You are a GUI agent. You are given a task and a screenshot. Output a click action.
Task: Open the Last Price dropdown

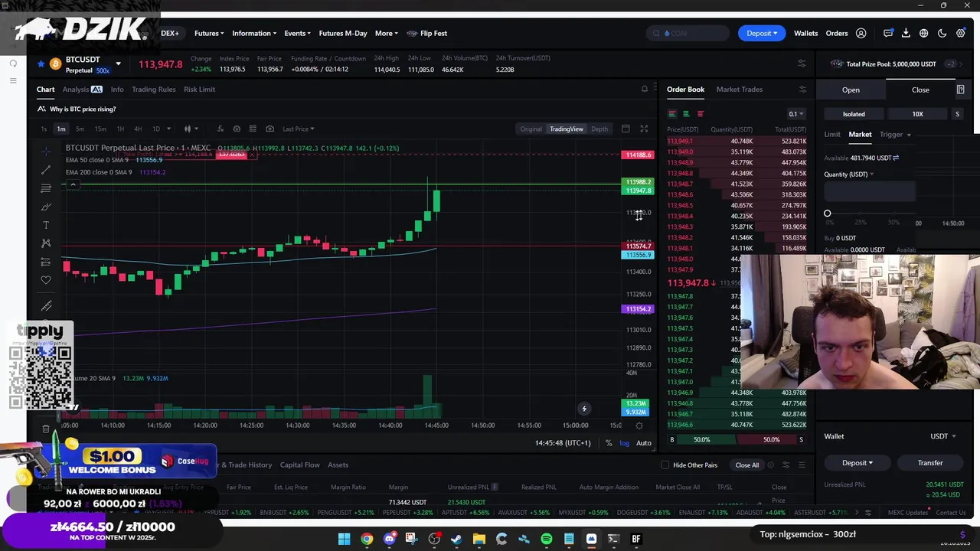coord(298,129)
